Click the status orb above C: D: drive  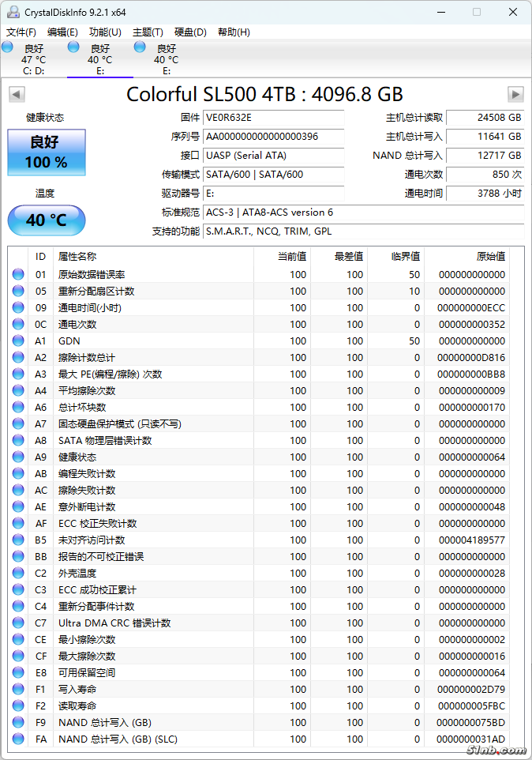(x=7, y=47)
